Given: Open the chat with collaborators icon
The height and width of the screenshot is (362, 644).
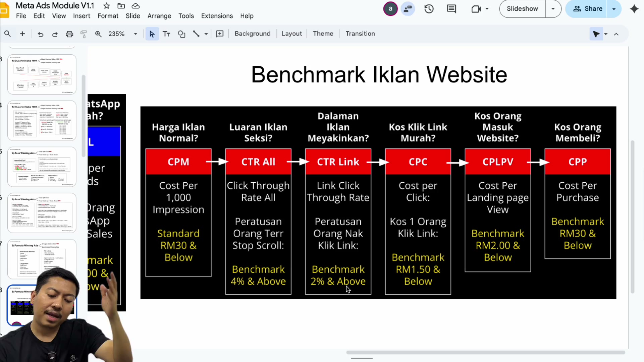Looking at the screenshot, I should (x=408, y=9).
